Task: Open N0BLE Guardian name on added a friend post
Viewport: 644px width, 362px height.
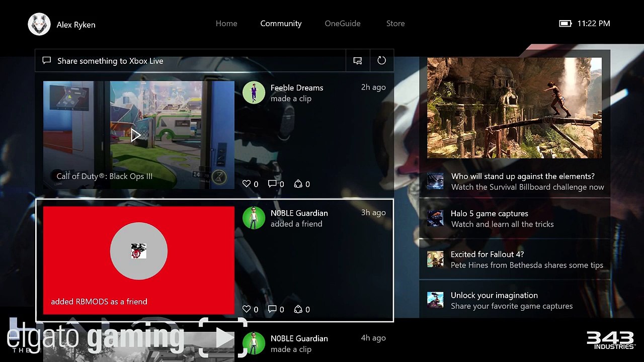Action: (x=299, y=213)
